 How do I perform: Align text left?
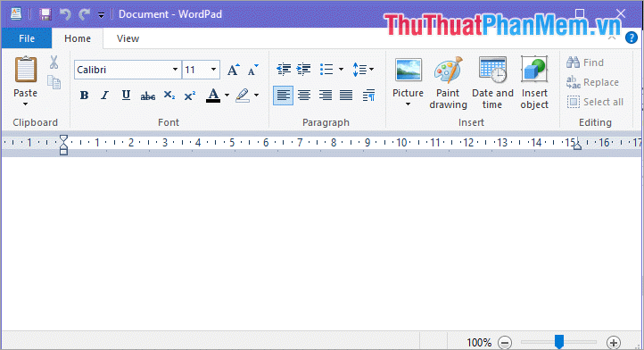point(283,96)
